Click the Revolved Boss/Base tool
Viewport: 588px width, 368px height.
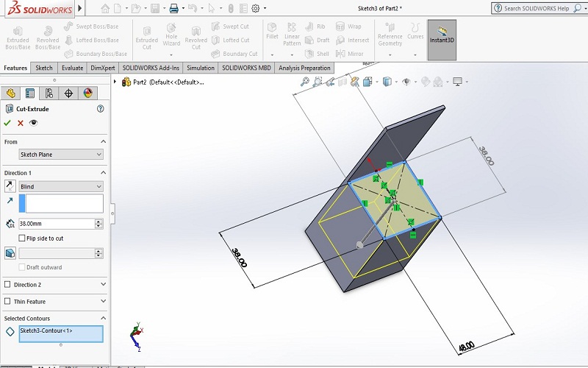click(48, 38)
